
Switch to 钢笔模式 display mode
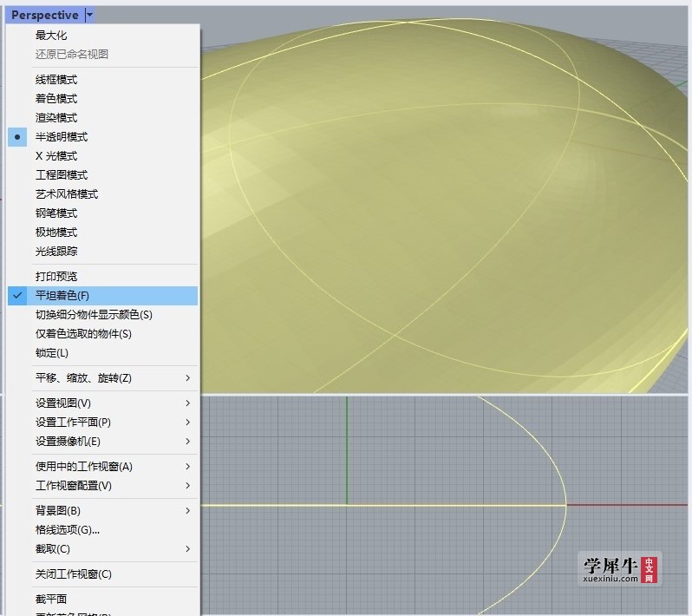click(103, 213)
